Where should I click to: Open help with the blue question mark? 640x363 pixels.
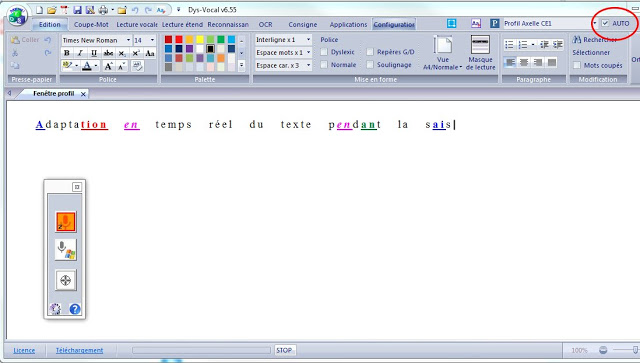(x=75, y=309)
